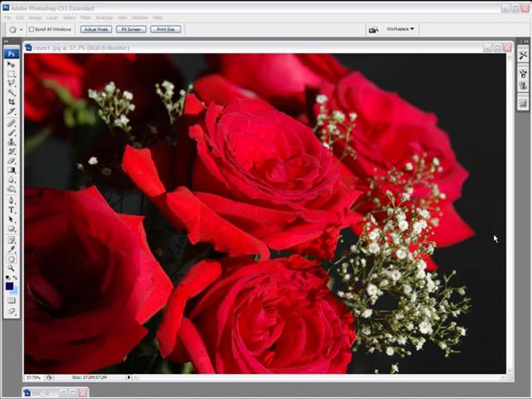The width and height of the screenshot is (532, 399).
Task: Select the Clone Stamp tool
Action: (11, 142)
